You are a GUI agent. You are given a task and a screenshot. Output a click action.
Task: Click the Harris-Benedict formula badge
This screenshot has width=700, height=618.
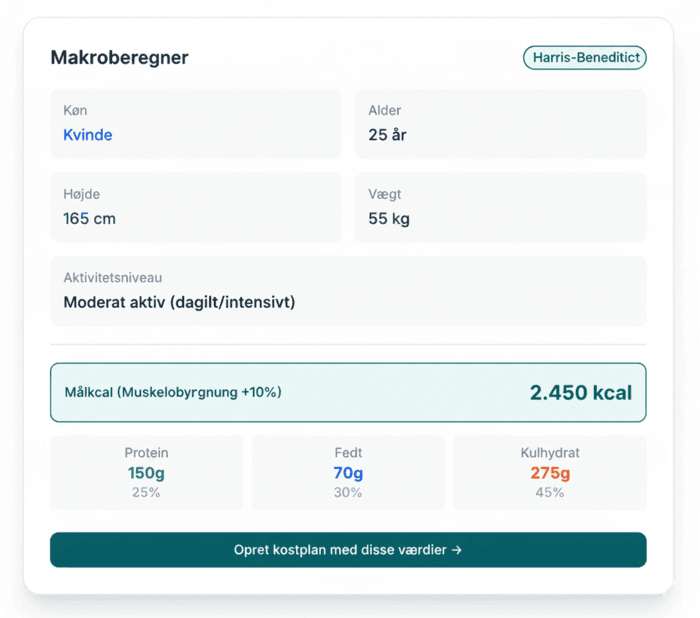[585, 58]
